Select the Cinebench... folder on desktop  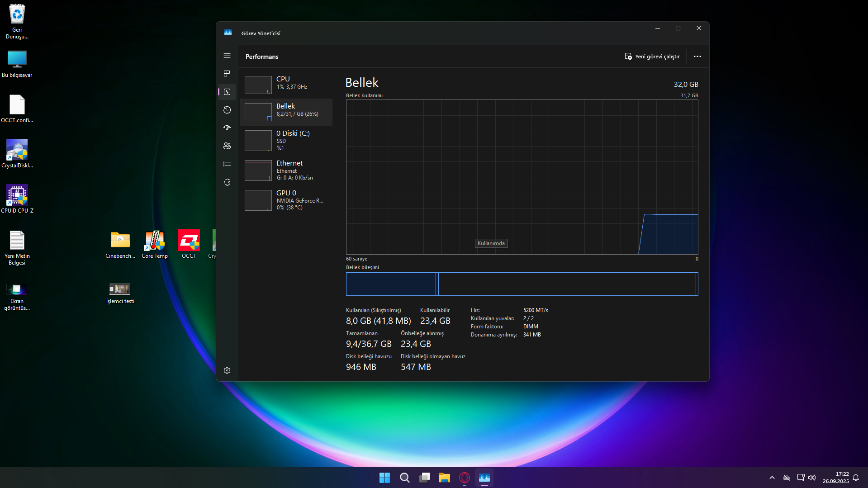[x=120, y=244]
